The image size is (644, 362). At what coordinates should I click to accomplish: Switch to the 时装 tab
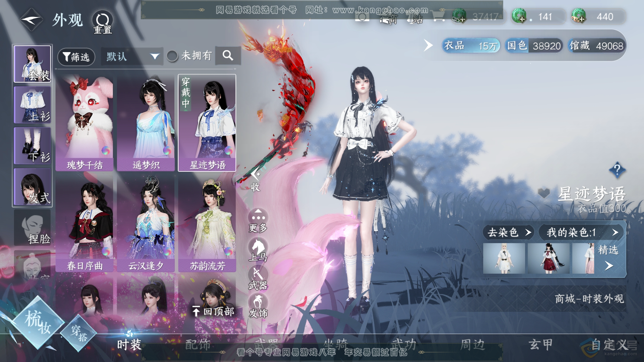click(x=129, y=345)
